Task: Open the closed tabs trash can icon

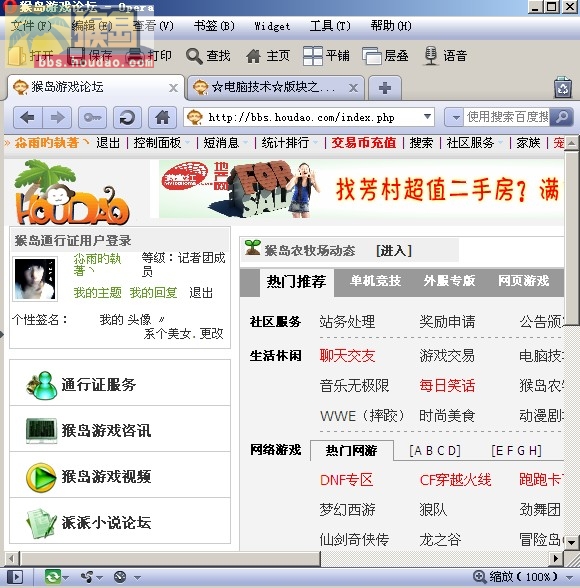Action: coord(563,88)
